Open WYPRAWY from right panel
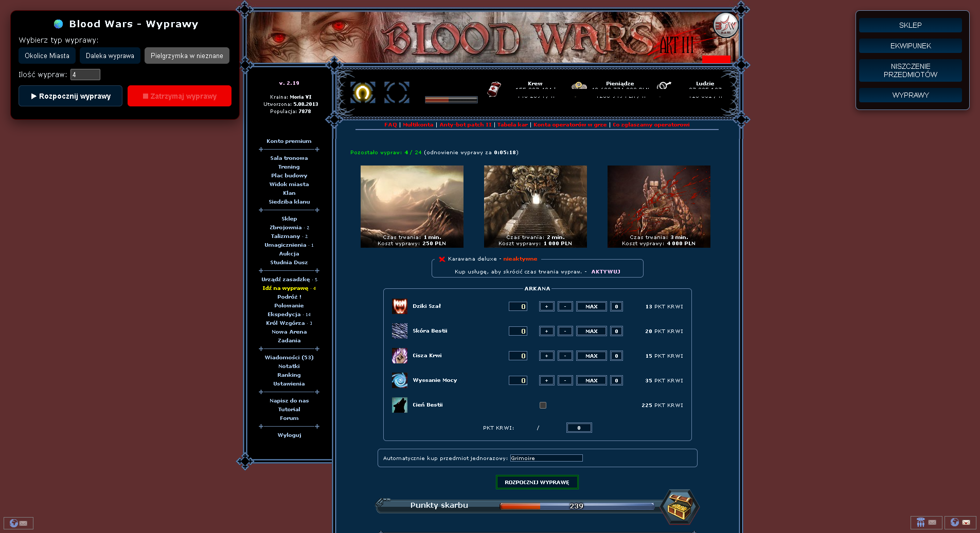 [x=910, y=95]
